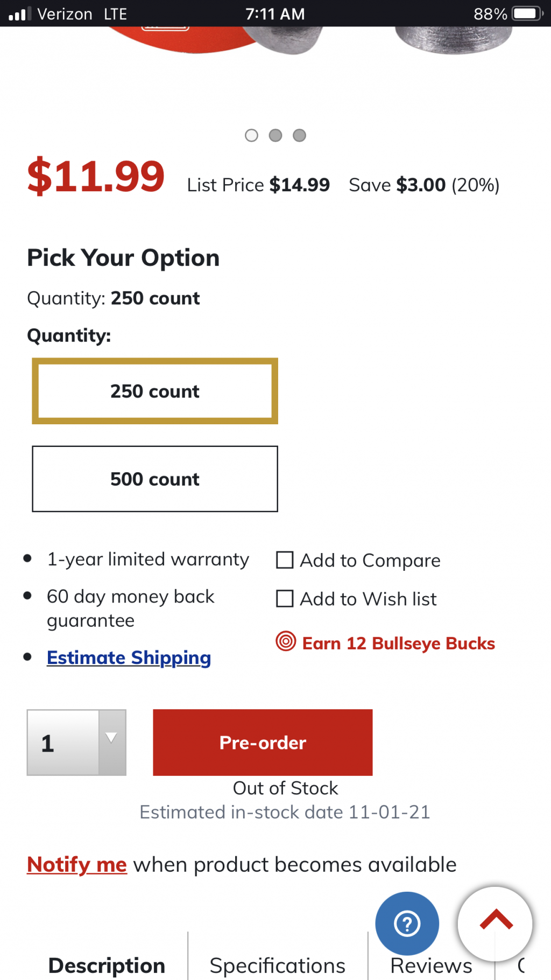Tap the blue help question mark icon
The height and width of the screenshot is (980, 551).
point(407,923)
